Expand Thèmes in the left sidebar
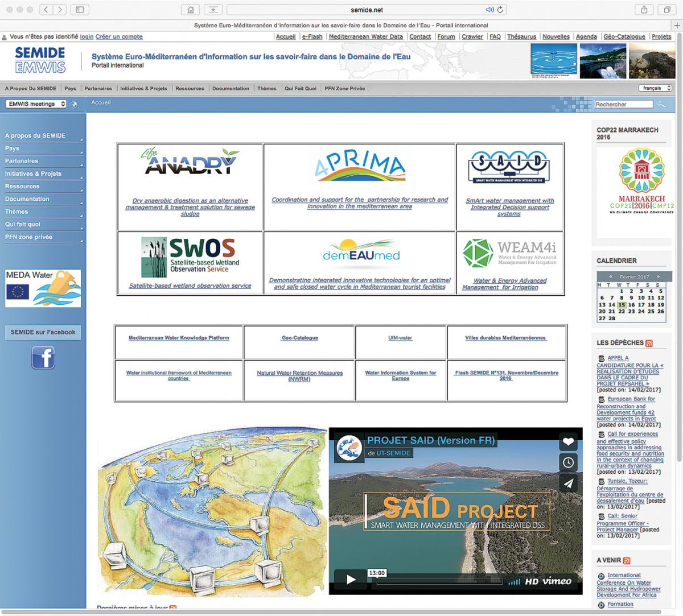 43,212
